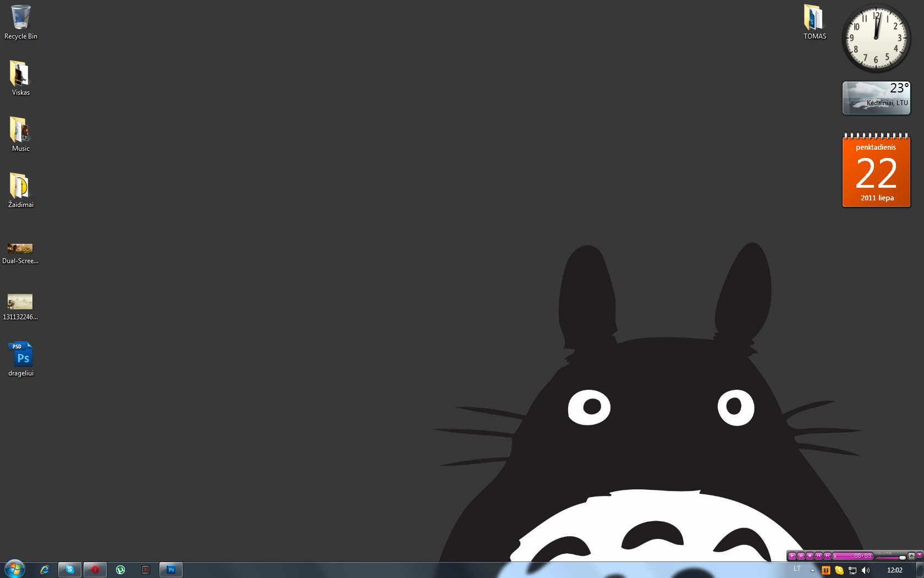Open the yellow Skype status tray icon
This screenshot has width=924, height=578.
[x=839, y=570]
